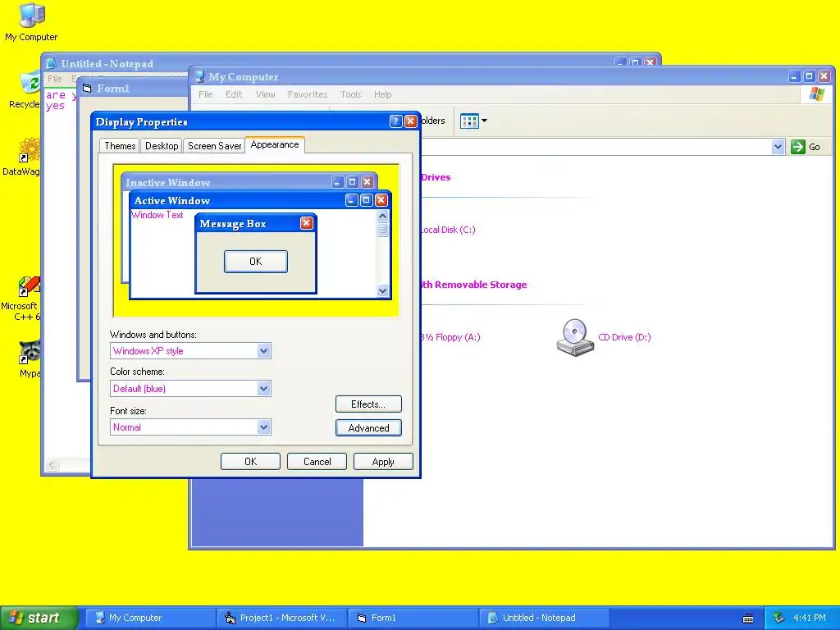Click the Notepad title bar icon
This screenshot has height=630, width=840.
point(51,64)
